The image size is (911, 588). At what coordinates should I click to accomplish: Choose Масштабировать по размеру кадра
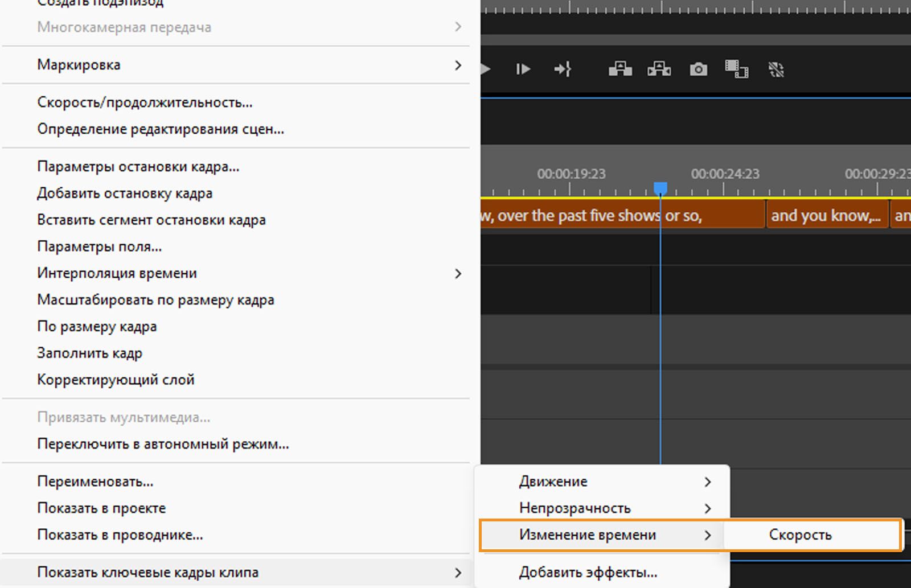[x=236, y=300]
